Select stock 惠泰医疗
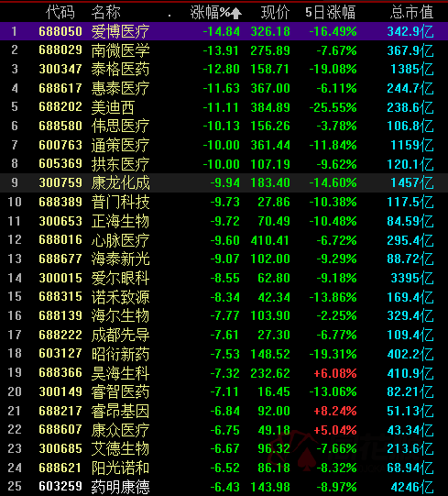This screenshot has width=448, height=496. point(120,88)
